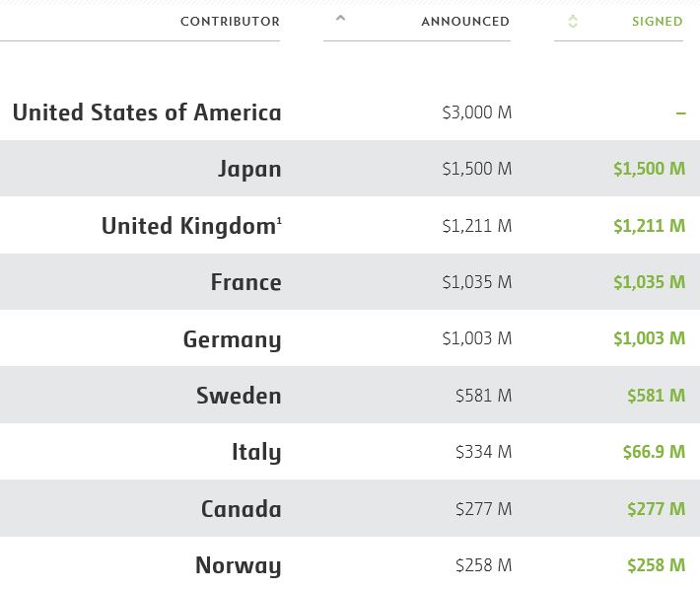Click France's signed $1,035 M amount
The image size is (700, 590).
click(x=649, y=282)
